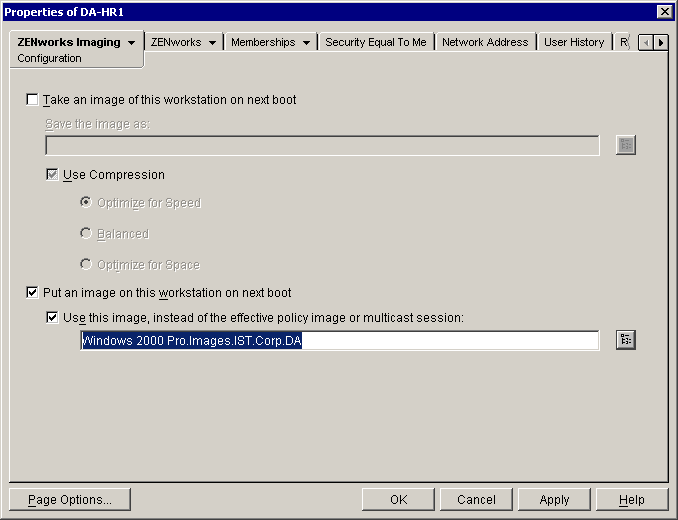
Task: Enable Take an image of this workstation checkbox
Action: (x=32, y=99)
